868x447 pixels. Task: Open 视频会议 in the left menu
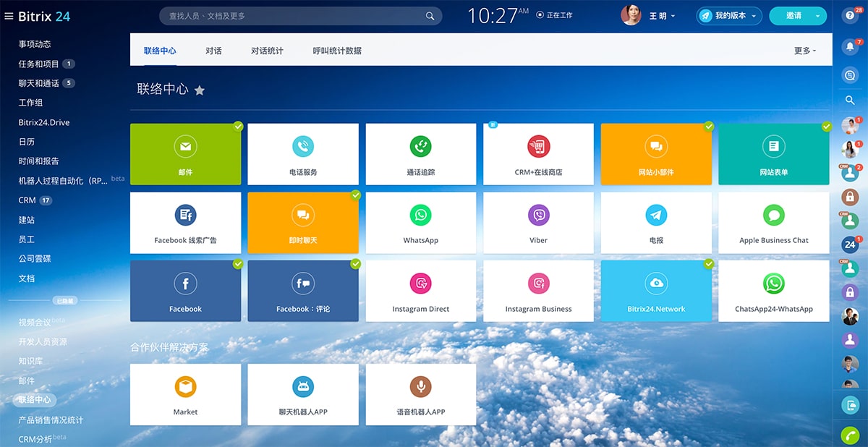point(35,323)
